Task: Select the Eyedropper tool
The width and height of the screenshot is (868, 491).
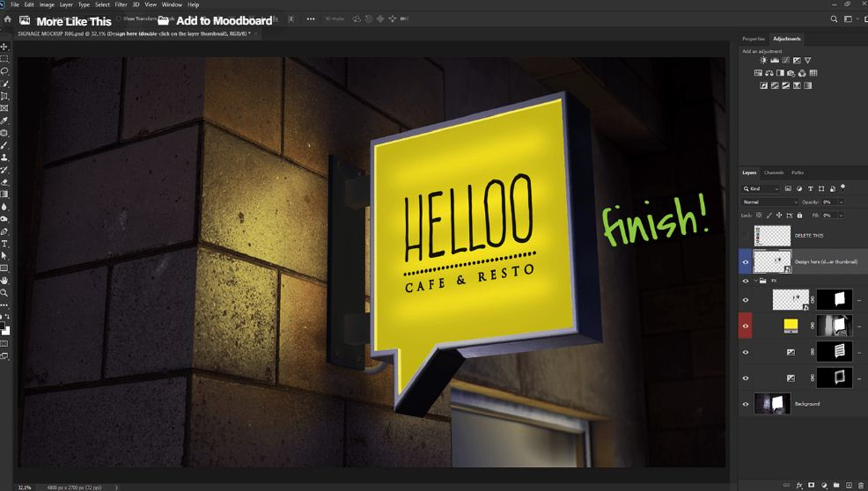Action: 4,121
